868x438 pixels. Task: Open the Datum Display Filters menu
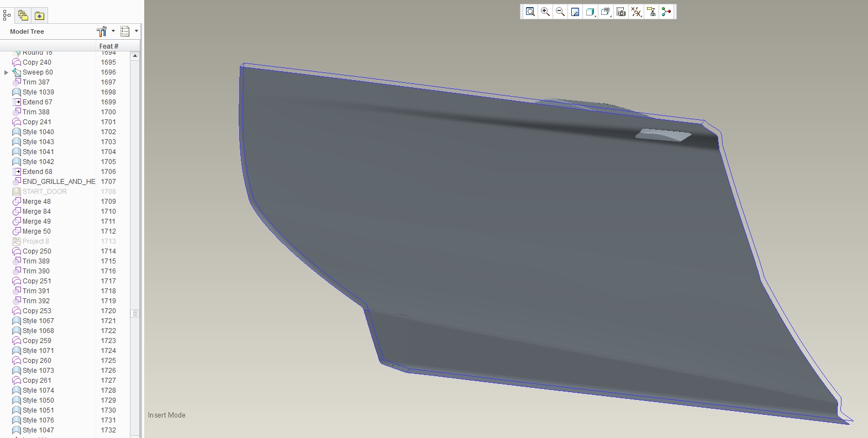point(636,12)
